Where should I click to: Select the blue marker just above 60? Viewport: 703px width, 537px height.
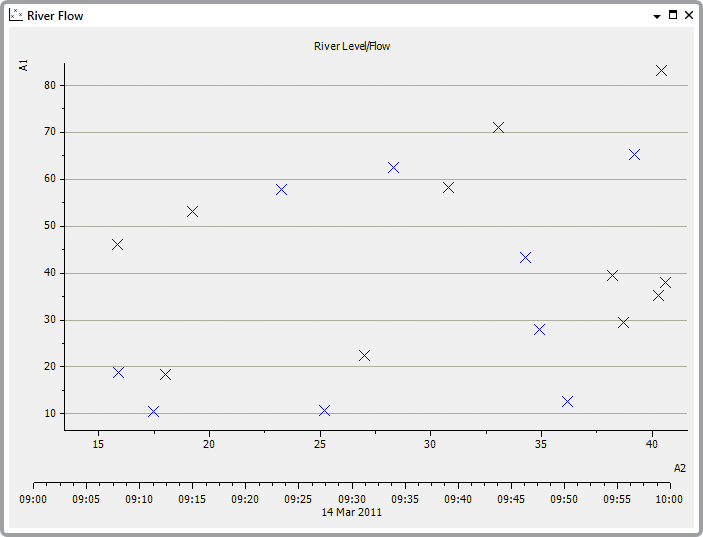click(x=393, y=168)
